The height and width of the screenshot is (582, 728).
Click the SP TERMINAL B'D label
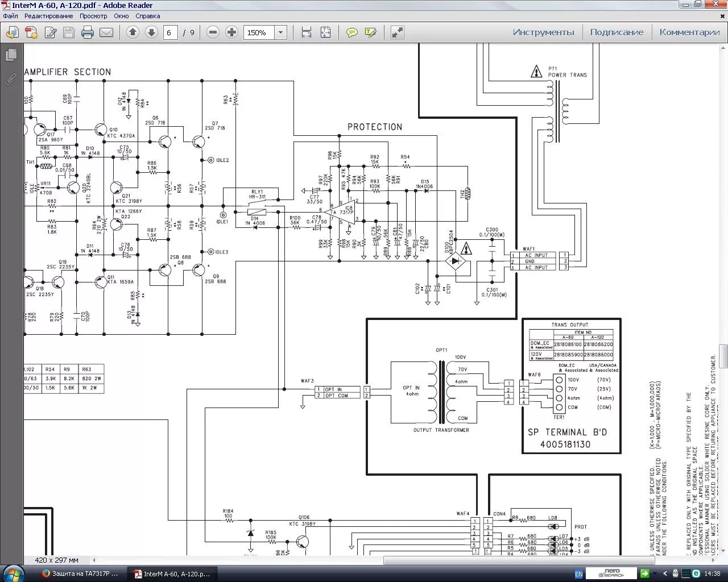click(x=567, y=432)
